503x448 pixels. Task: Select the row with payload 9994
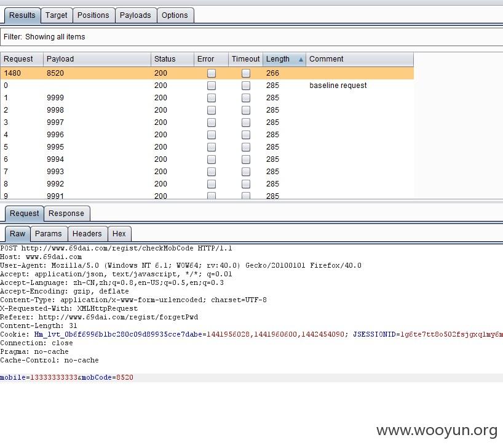[x=207, y=159]
